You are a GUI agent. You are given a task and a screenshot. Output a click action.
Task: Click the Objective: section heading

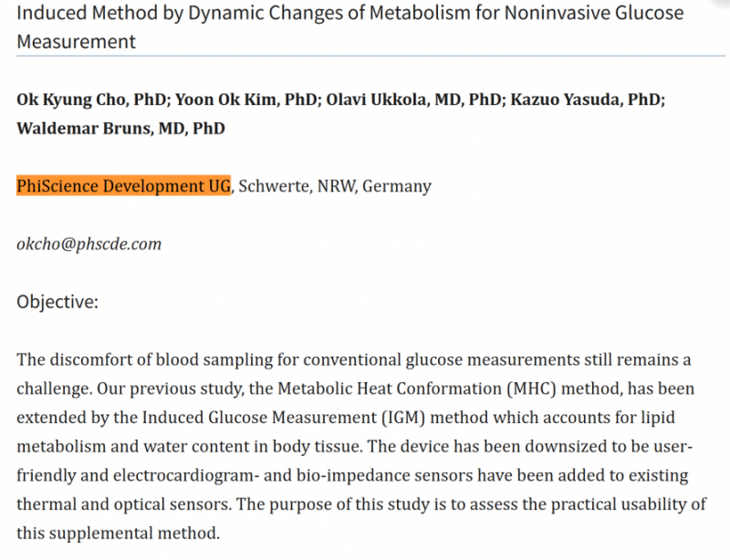click(x=57, y=301)
